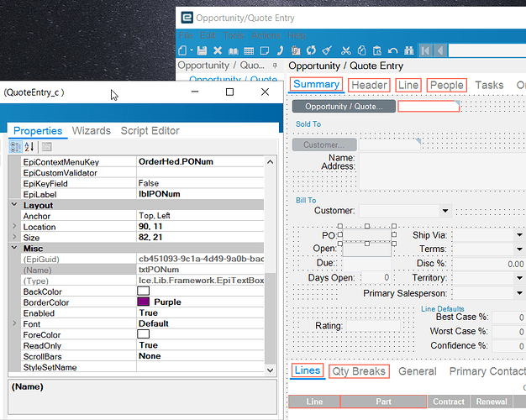Click the Refresh arrows toolbar icon
Screen dimensions: 526x420
[x=311, y=51]
